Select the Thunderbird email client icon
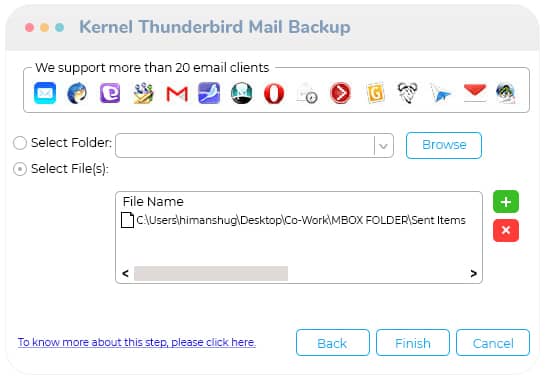Screen dimensions: 545x380 pyautogui.click(x=77, y=93)
